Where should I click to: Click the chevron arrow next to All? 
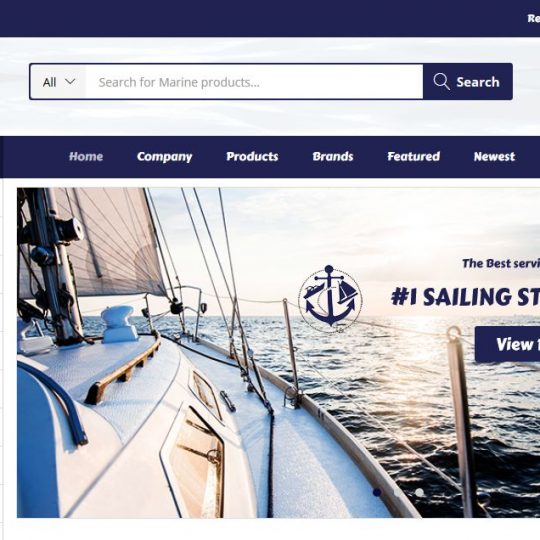(x=70, y=82)
